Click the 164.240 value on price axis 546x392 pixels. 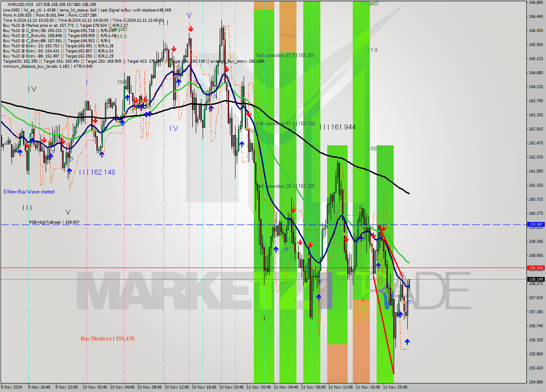tap(536, 86)
